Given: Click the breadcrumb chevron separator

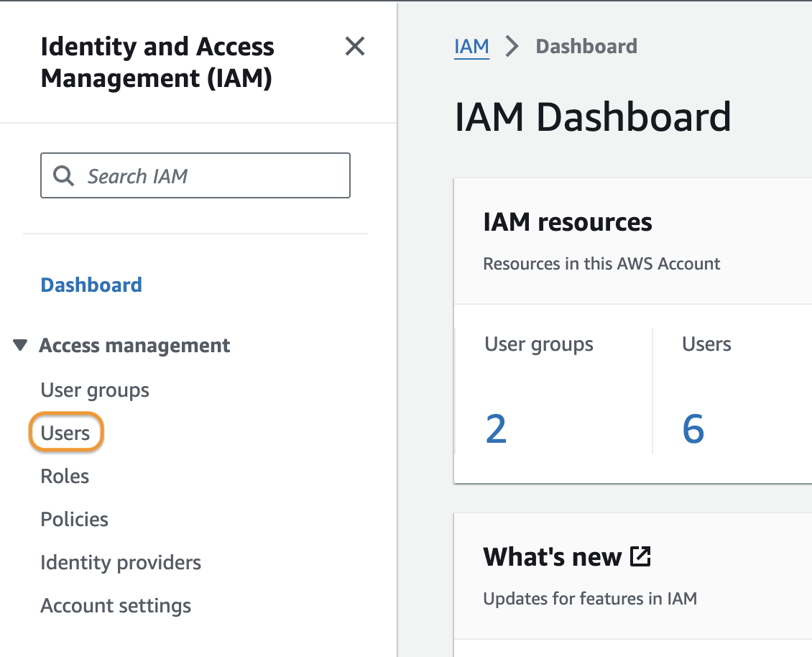Looking at the screenshot, I should (512, 47).
